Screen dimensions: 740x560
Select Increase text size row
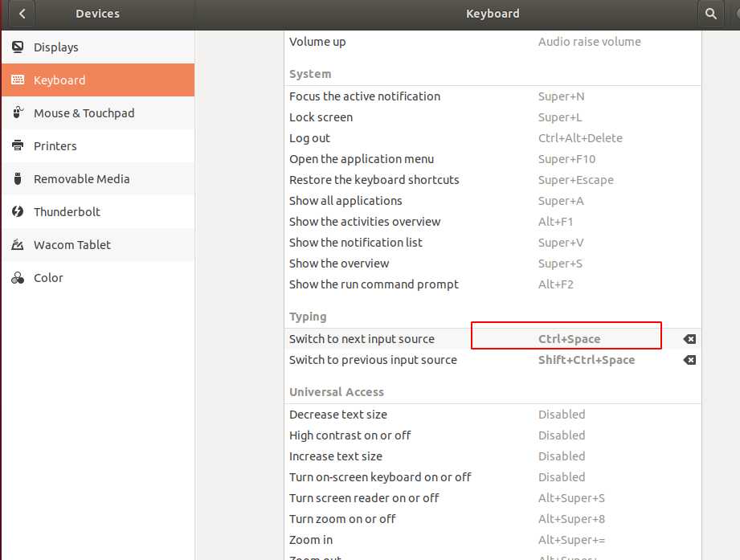(x=493, y=456)
